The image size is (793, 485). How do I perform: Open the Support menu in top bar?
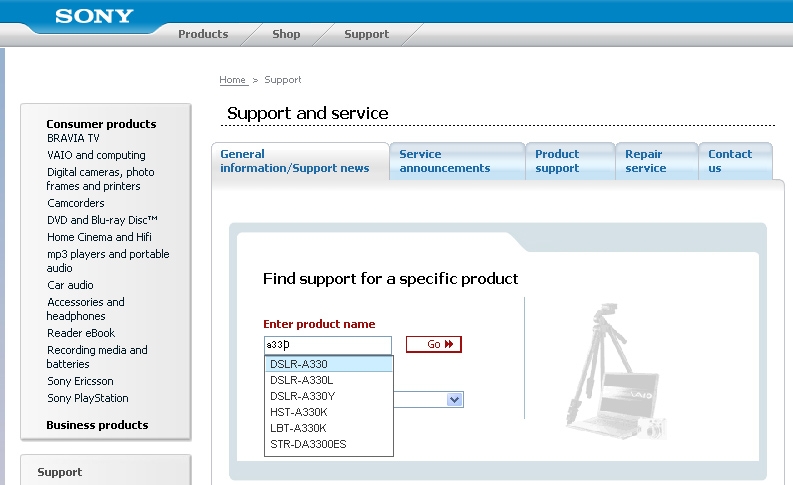[367, 34]
